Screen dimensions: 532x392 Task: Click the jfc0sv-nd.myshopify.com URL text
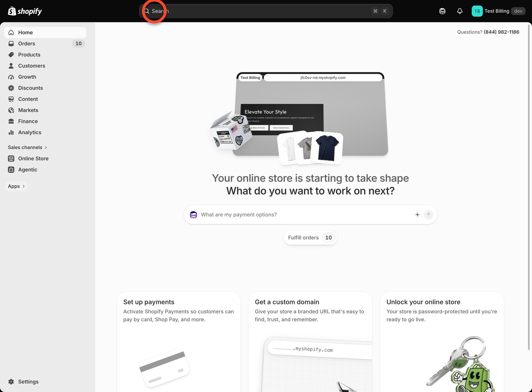click(x=323, y=78)
